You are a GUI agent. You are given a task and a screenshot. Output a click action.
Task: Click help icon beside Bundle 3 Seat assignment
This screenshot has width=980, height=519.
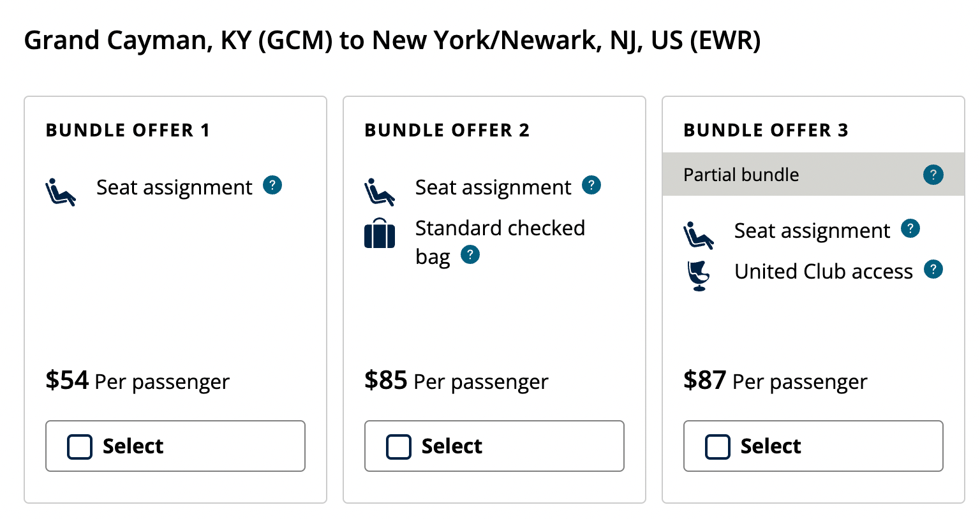click(910, 228)
